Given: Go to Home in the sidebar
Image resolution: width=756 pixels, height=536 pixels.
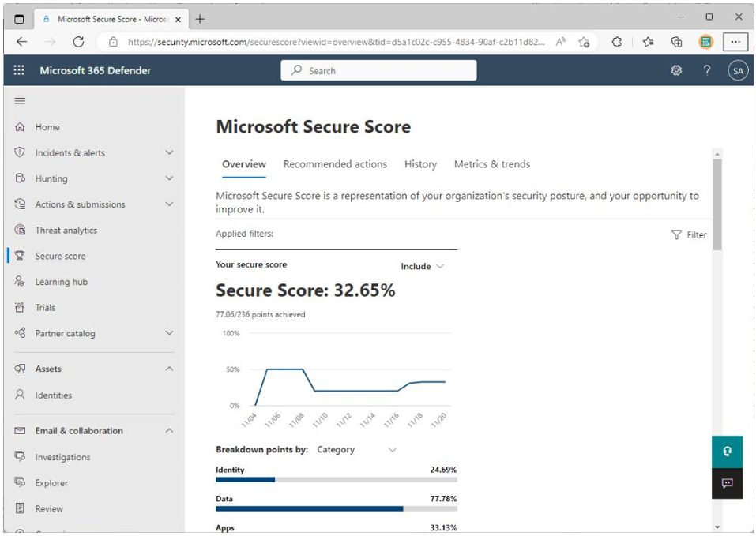Looking at the screenshot, I should (47, 127).
